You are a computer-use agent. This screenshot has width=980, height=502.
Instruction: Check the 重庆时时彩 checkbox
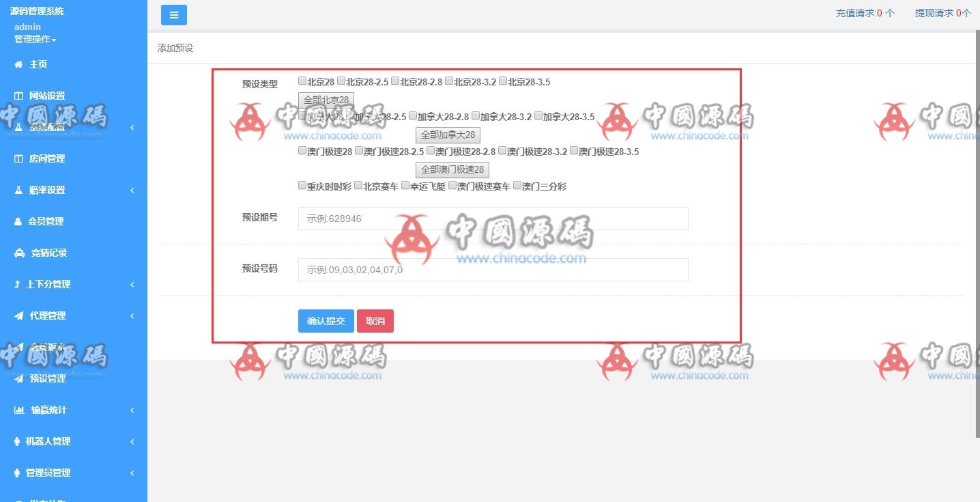pos(302,185)
